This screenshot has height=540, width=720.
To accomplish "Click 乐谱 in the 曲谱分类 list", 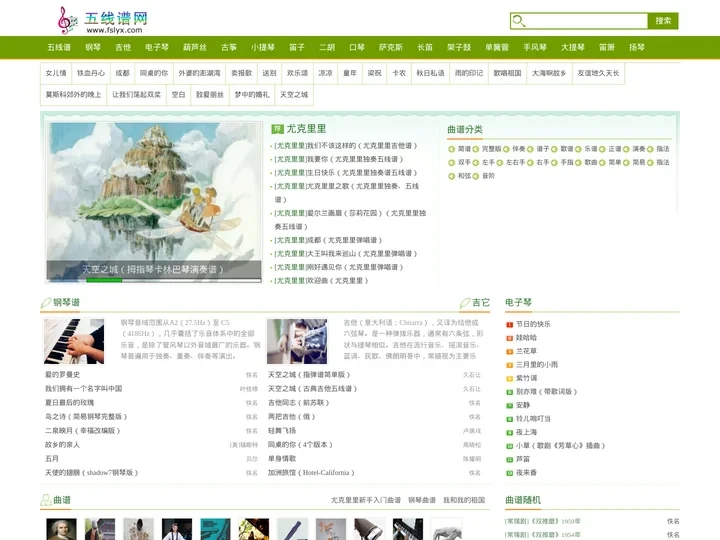I will [x=591, y=149].
